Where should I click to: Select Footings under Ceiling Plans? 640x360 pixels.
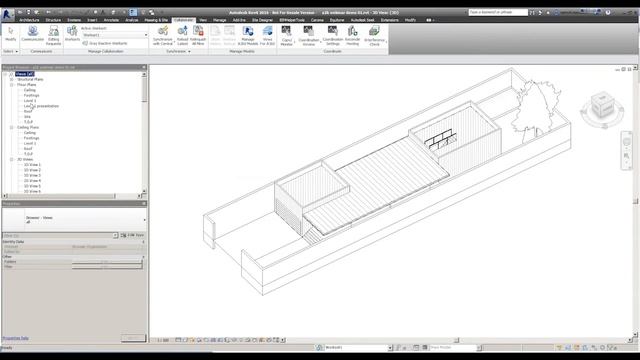click(x=31, y=138)
